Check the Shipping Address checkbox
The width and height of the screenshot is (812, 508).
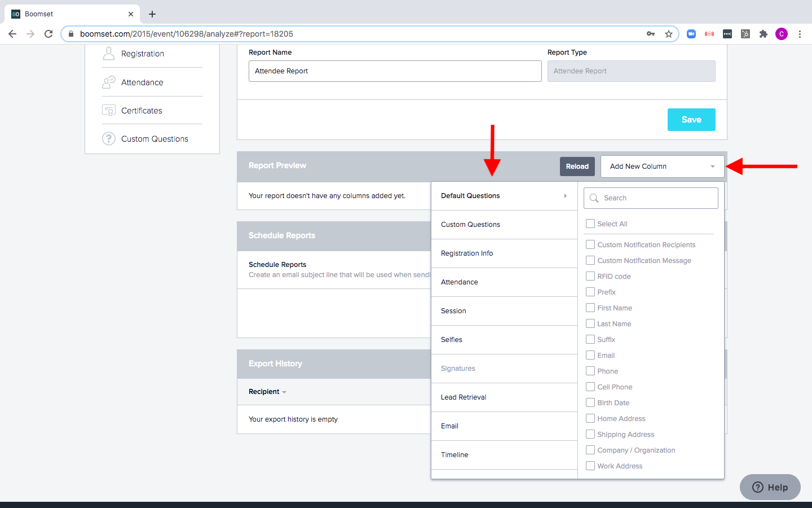tap(590, 434)
